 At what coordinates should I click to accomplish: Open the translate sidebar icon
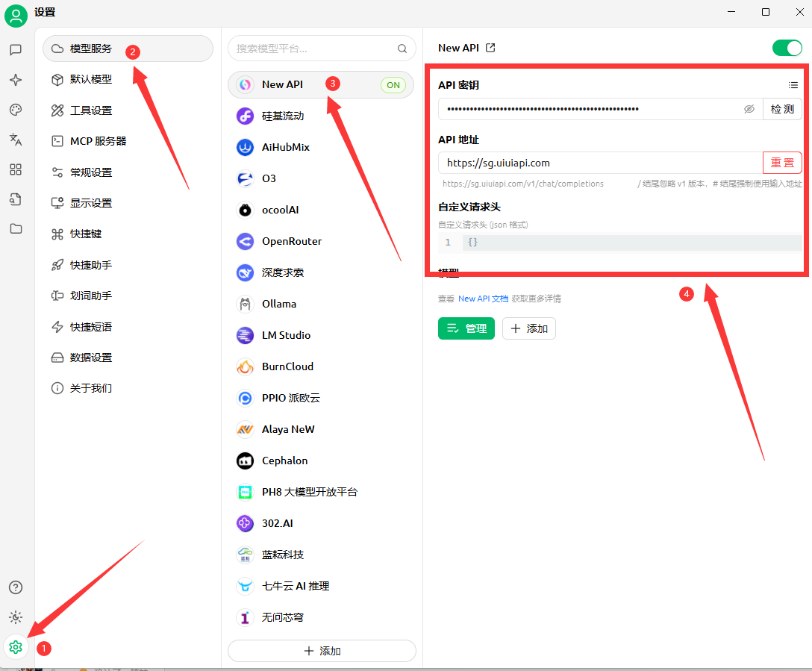tap(16, 140)
